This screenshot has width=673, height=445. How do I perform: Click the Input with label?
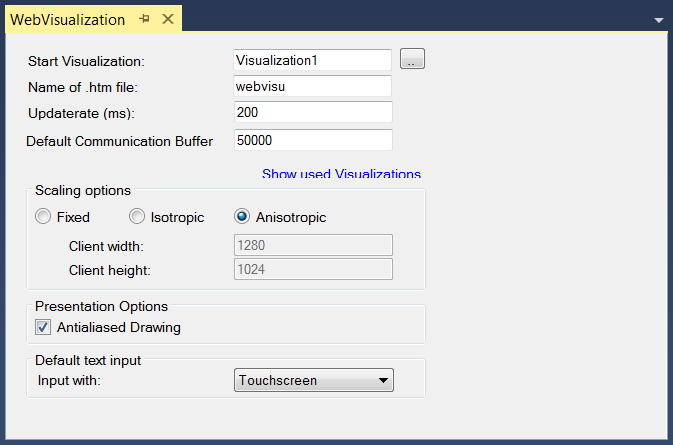click(69, 381)
